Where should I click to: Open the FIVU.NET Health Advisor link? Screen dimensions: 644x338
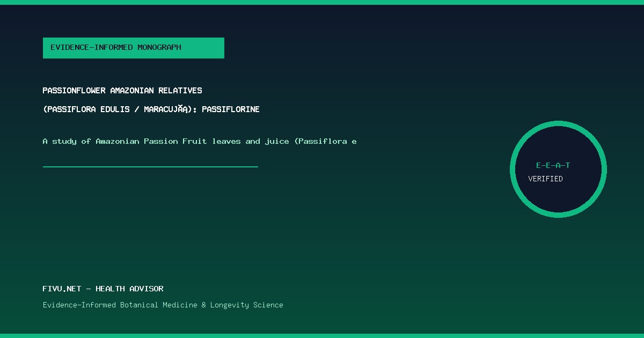pyautogui.click(x=103, y=289)
